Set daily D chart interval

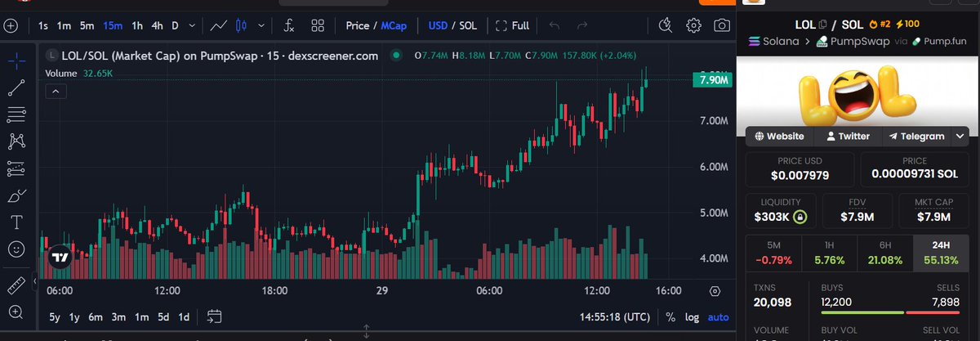[x=175, y=25]
